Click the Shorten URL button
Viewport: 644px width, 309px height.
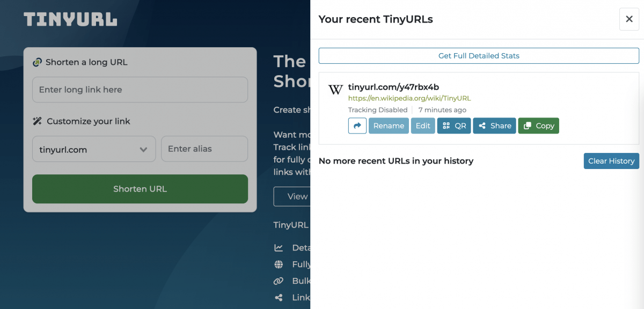[x=140, y=189]
